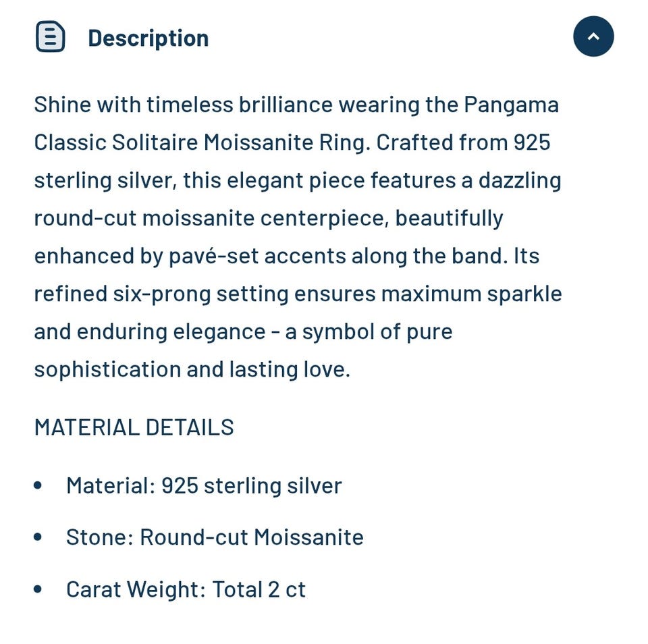Click the phrase round-cut moissanite centerpiece

tap(211, 218)
